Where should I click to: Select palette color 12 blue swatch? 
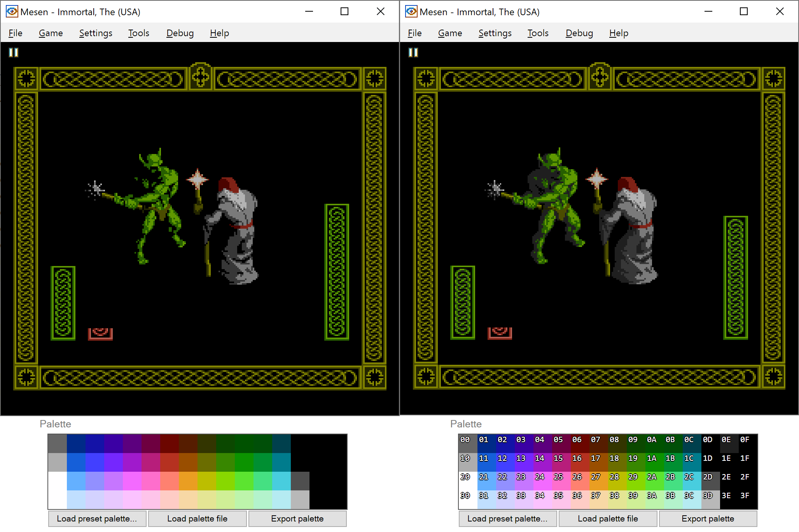click(x=505, y=462)
